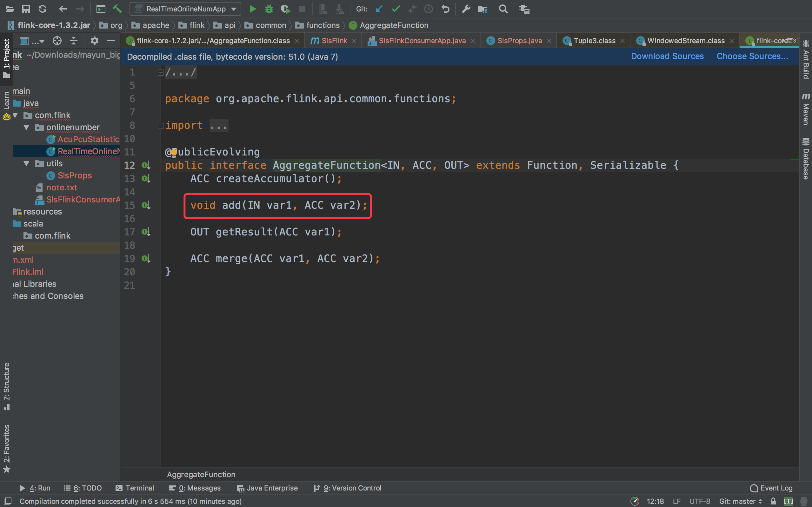Expand the folded import block
Screen dimensions: 812x507
(x=161, y=126)
